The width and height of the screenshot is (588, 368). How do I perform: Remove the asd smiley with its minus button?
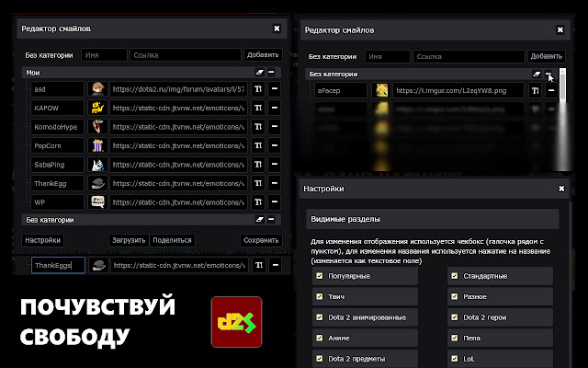tap(275, 89)
